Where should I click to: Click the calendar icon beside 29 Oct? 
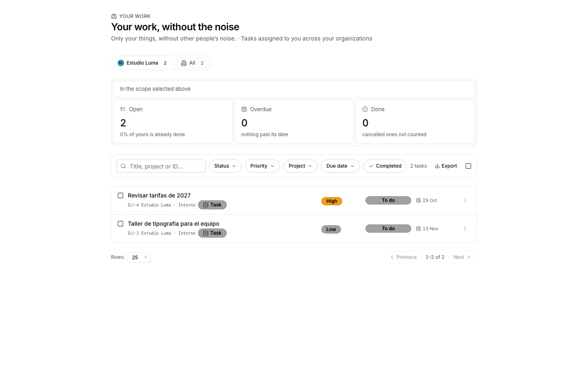tap(419, 200)
